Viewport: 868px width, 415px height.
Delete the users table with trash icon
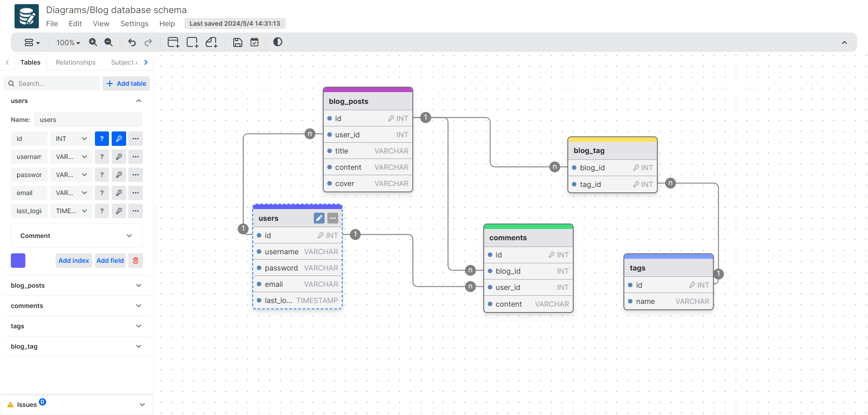pyautogui.click(x=136, y=261)
